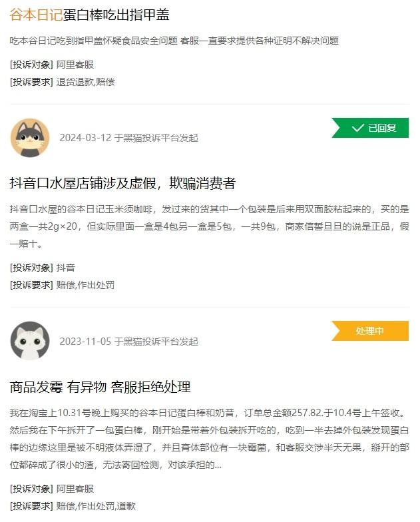This screenshot has width=420, height=522.
Task: Click the orange 谷本日记 highlighted keyword
Action: click(x=36, y=15)
